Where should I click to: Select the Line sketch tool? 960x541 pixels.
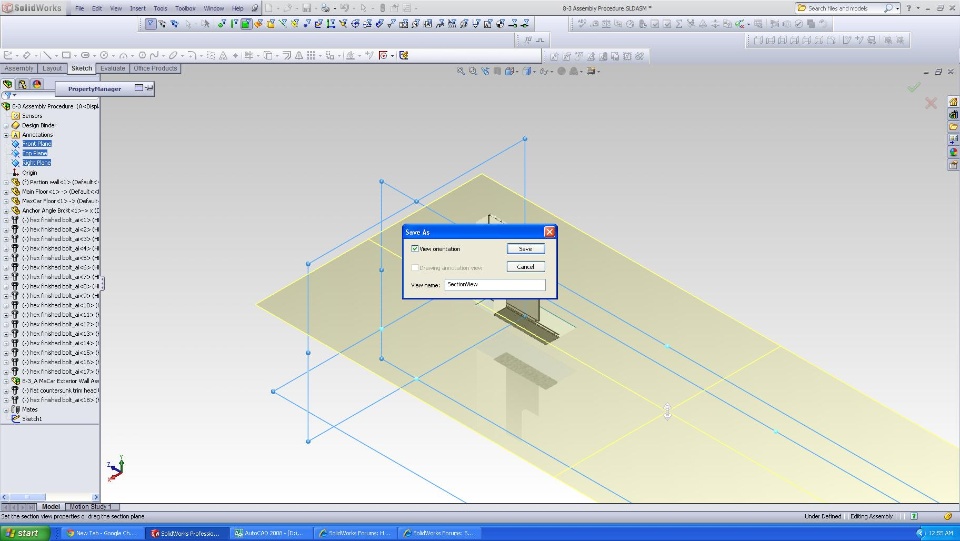point(48,55)
